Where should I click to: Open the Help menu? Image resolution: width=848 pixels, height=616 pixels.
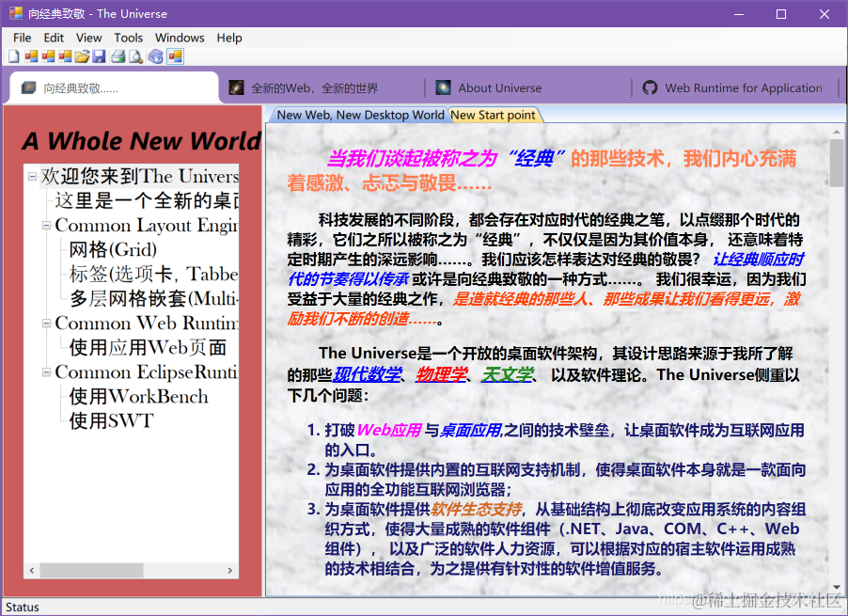[229, 38]
